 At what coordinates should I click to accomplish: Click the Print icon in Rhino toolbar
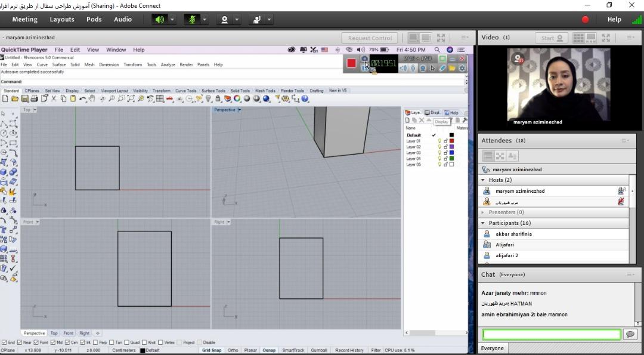coord(34,99)
